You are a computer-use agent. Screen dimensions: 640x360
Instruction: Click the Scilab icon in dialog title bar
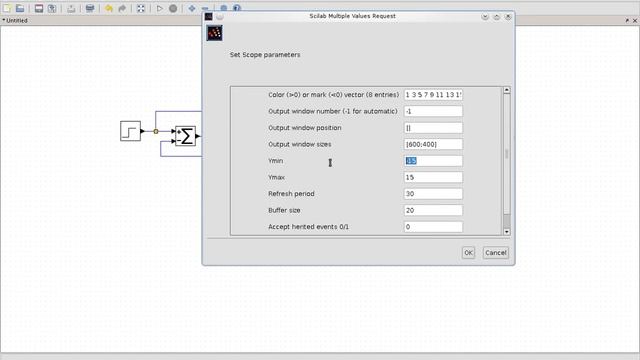[209, 16]
